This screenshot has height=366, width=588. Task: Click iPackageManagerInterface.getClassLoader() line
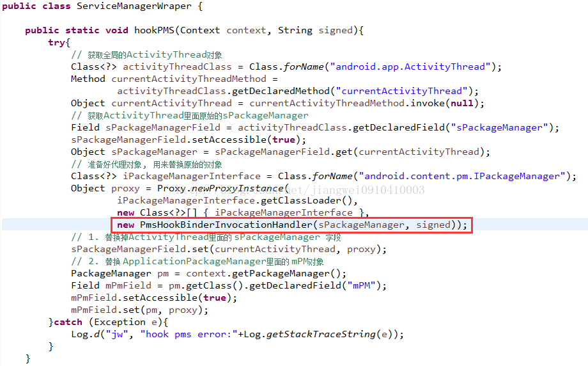pyautogui.click(x=237, y=200)
